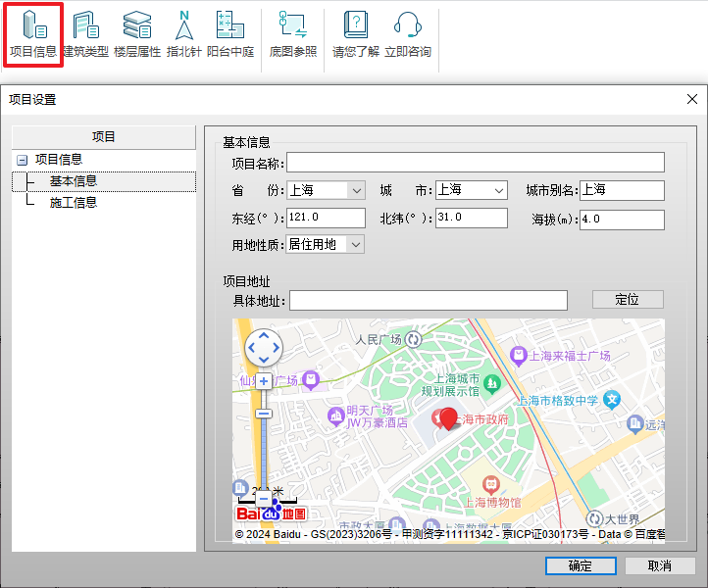Expand the 用地性质 dropdown list
The height and width of the screenshot is (588, 708).
356,245
